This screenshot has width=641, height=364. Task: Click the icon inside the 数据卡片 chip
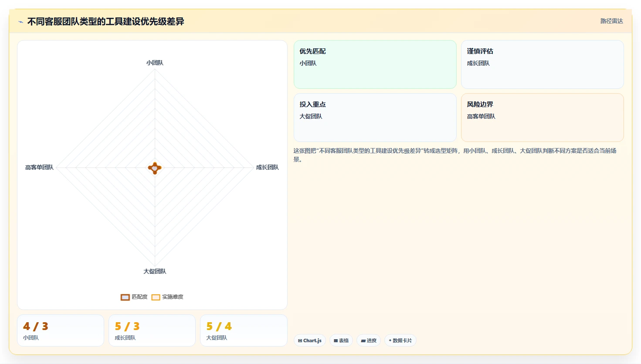pos(390,340)
